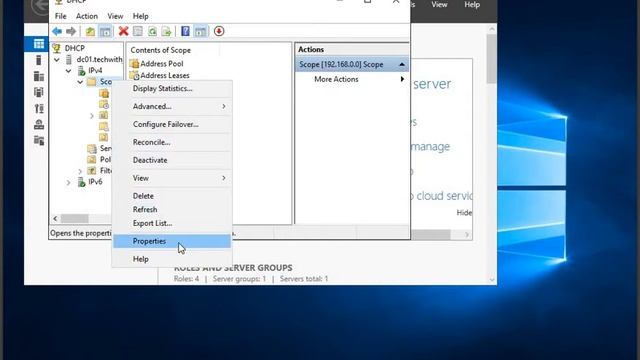Click More Actions in Actions pane
The width and height of the screenshot is (640, 360).
click(336, 79)
